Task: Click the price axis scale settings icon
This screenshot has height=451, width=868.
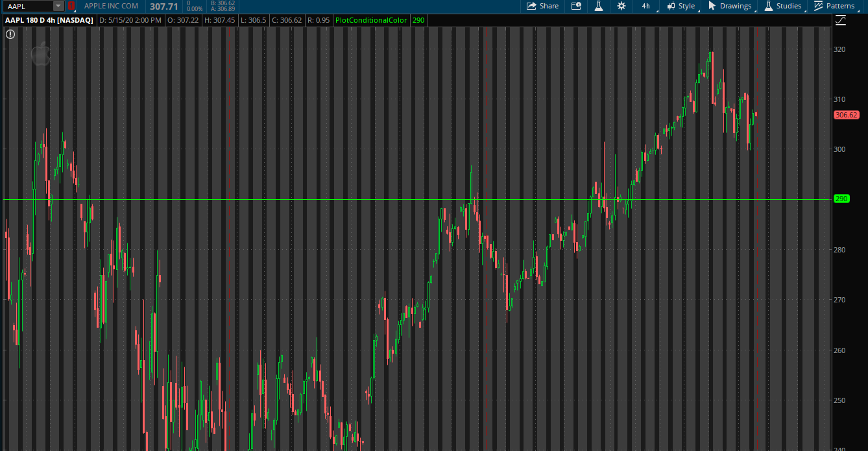Action: point(841,20)
